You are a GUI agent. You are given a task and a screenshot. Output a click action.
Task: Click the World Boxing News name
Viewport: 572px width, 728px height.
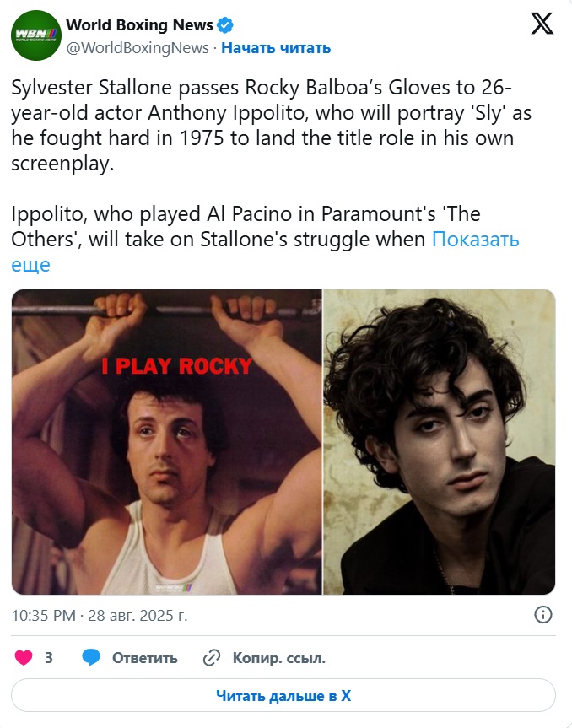tap(139, 25)
